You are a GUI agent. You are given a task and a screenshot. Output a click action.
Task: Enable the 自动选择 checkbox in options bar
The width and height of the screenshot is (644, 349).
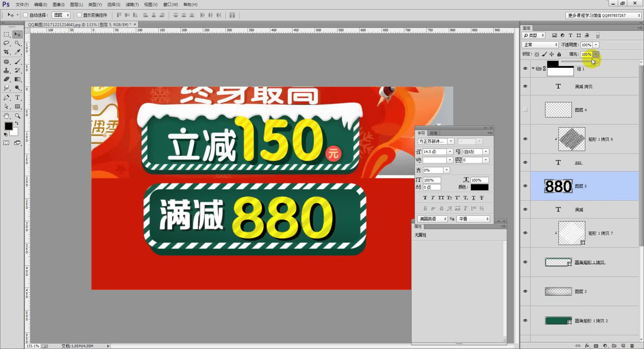25,15
